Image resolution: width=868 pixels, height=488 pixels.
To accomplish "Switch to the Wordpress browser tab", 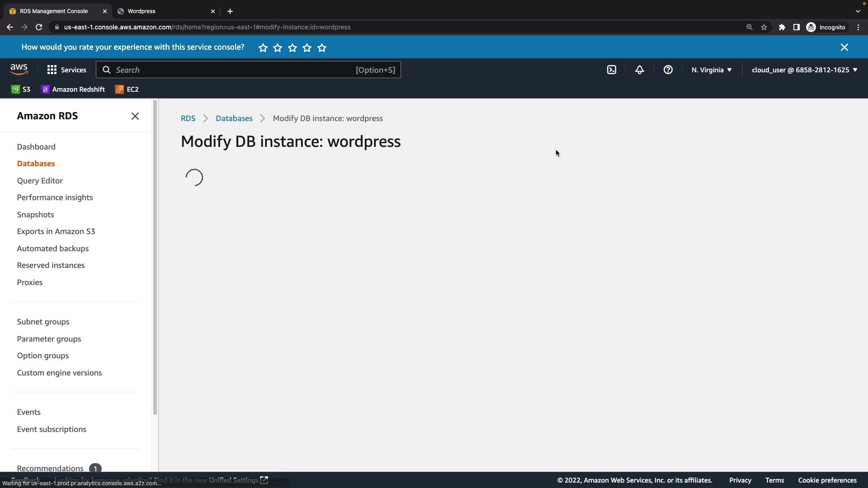I will [163, 11].
